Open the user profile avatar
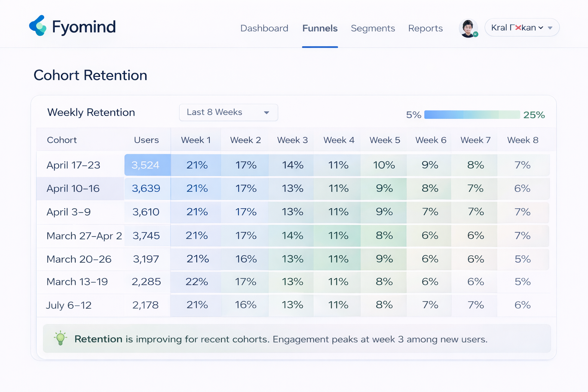 tap(468, 28)
